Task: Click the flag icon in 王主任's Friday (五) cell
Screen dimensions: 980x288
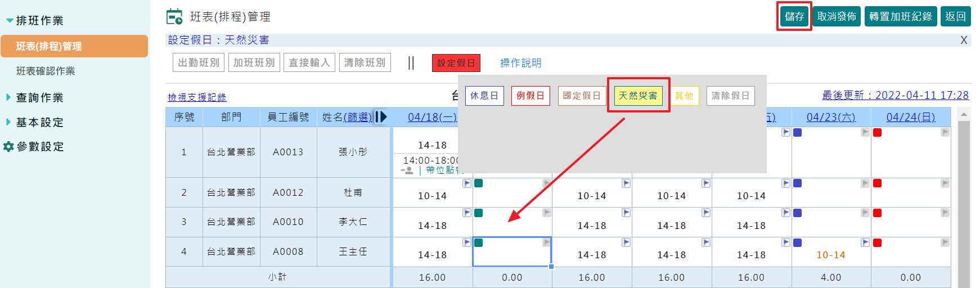Action: point(786,242)
